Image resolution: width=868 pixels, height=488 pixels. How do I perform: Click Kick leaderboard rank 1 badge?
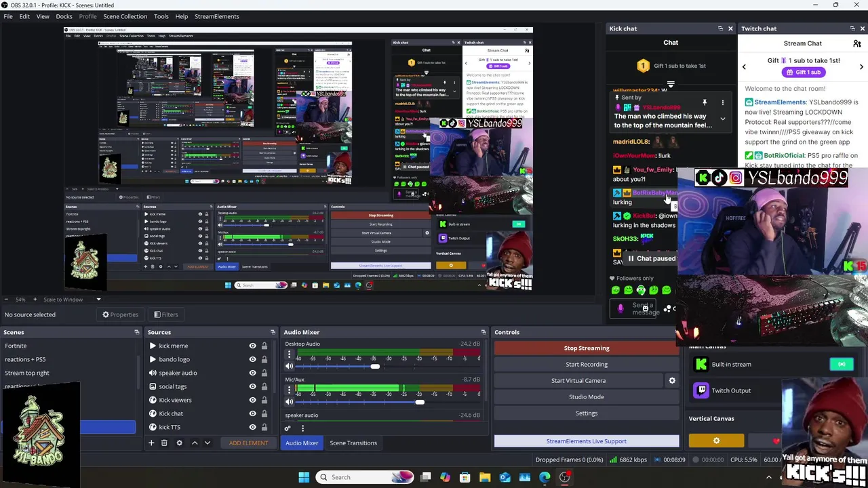tap(643, 66)
